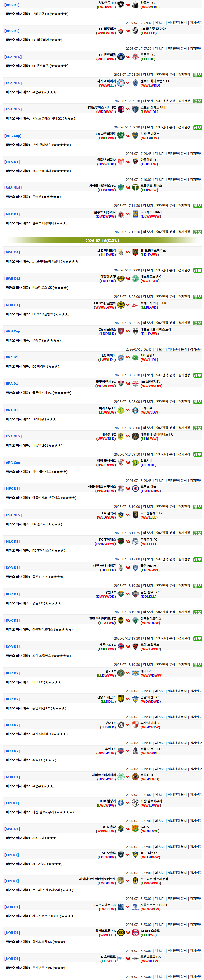Open the 리버 플레이트 team crest

pos(121,463)
